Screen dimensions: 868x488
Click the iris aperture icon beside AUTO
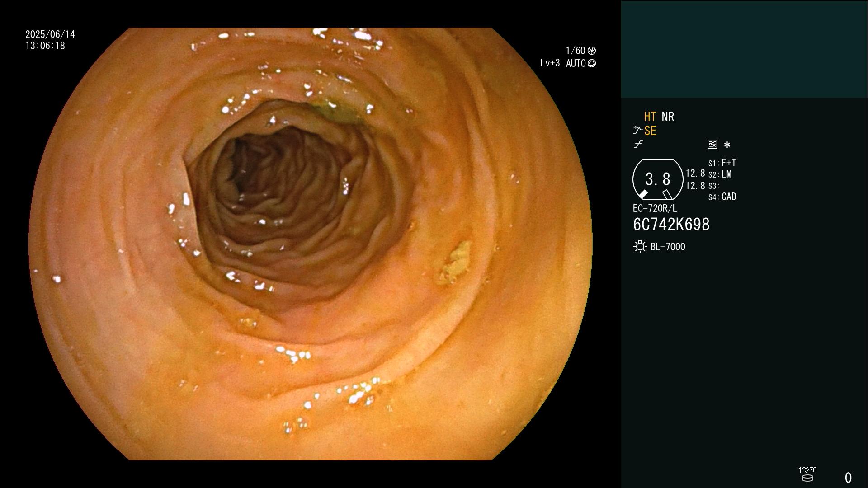[592, 63]
